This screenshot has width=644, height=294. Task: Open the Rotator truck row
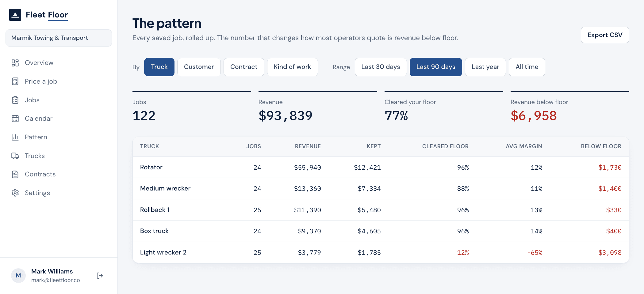pyautogui.click(x=381, y=167)
